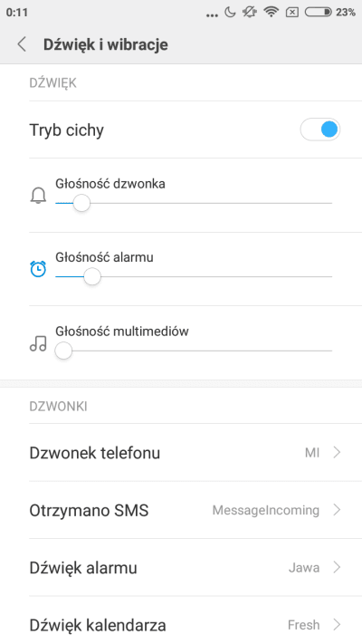
Task: Tap the alarm clock icon
Action: [x=38, y=269]
